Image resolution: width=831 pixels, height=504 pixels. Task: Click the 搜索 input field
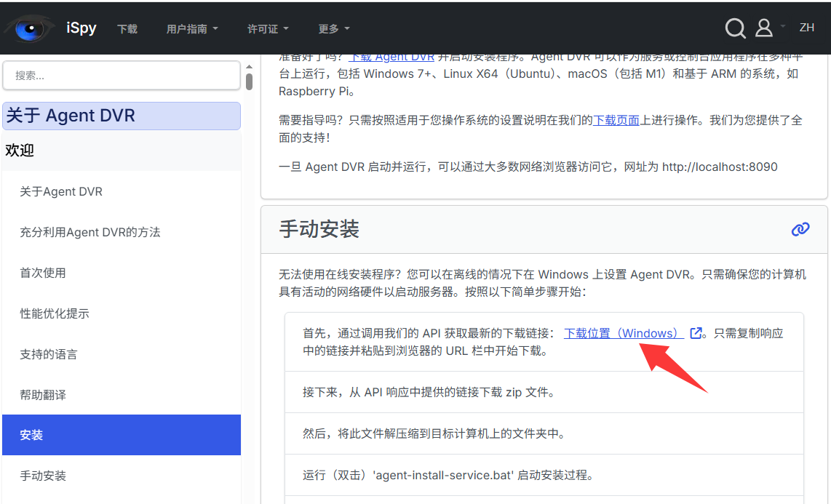[121, 76]
